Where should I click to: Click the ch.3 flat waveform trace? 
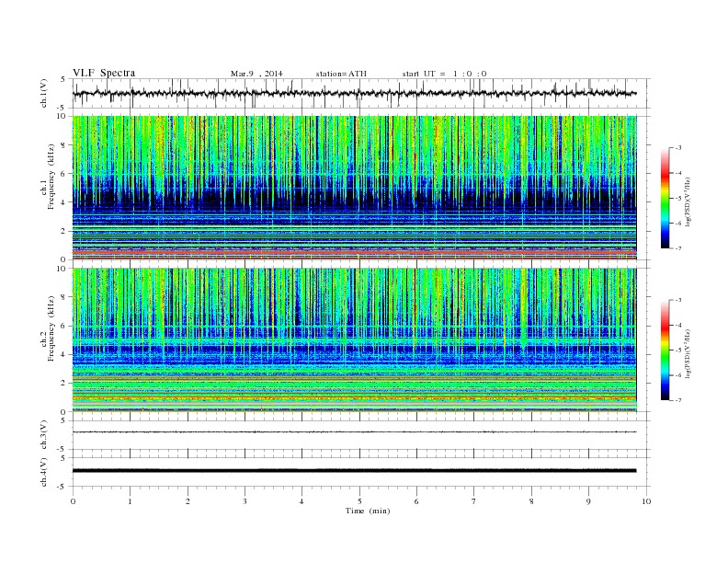pos(354,432)
